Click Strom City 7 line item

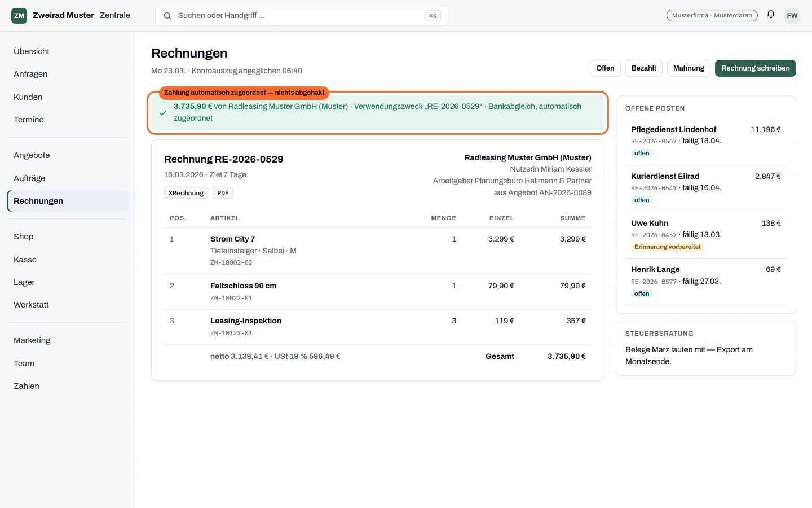coord(378,251)
